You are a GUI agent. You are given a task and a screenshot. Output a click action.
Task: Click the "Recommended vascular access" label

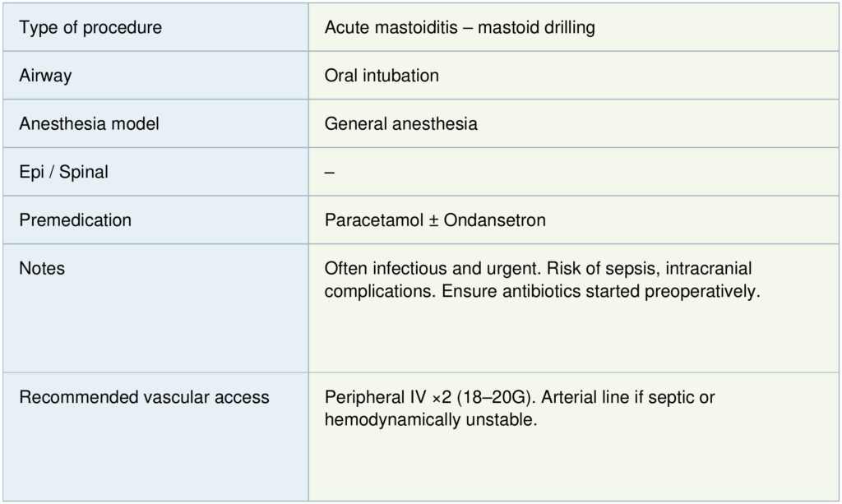click(x=144, y=398)
